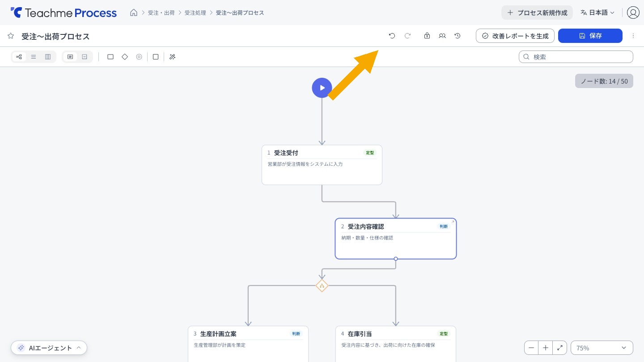The width and height of the screenshot is (644, 362).
Task: Open the members sharing icon
Action: coord(442,36)
